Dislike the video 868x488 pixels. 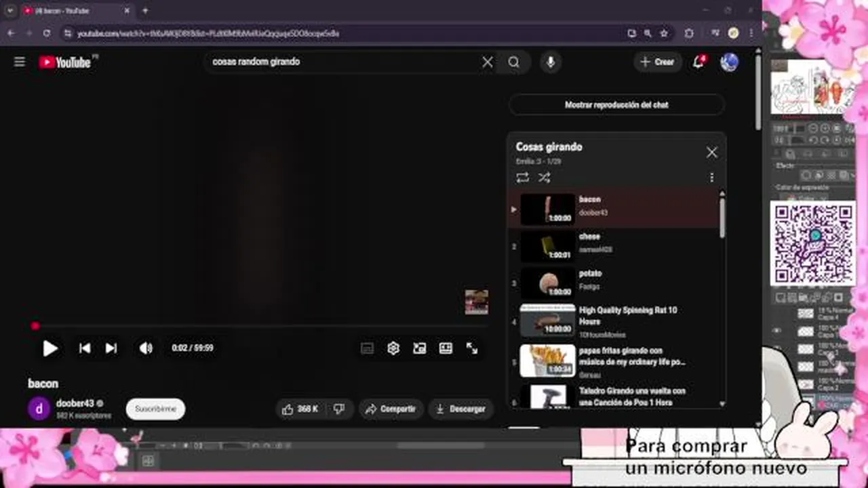340,409
